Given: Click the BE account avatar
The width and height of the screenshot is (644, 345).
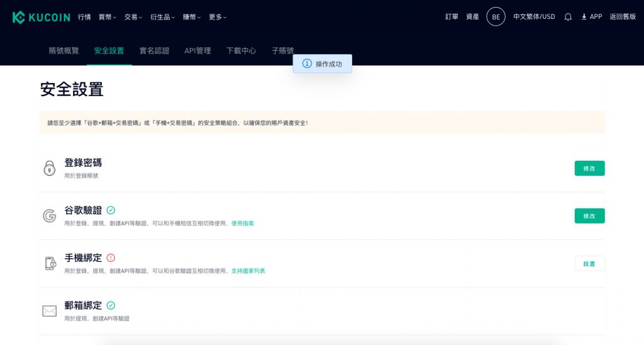Looking at the screenshot, I should coord(496,17).
